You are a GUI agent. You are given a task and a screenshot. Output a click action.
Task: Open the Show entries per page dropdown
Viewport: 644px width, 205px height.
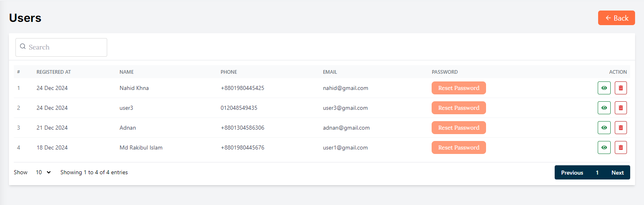[x=43, y=172]
